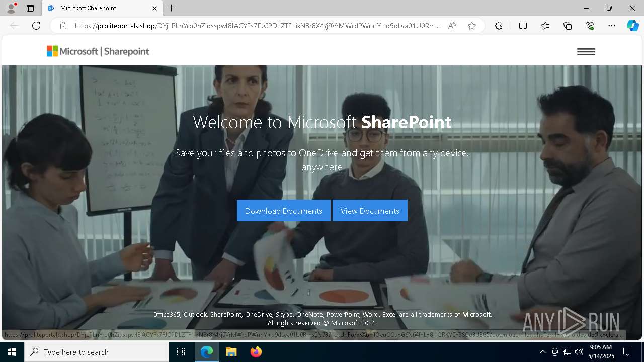Go back using the browser back arrow
Viewport: 644px width, 362px height.
tap(14, 26)
